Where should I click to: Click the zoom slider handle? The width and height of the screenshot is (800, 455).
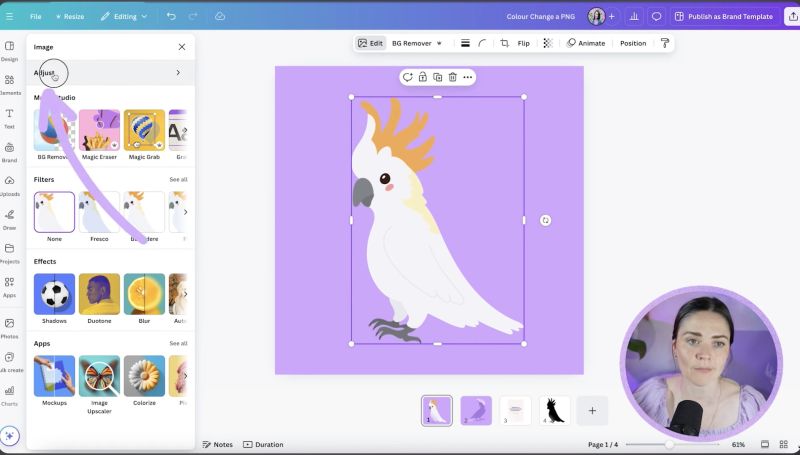[x=669, y=444]
